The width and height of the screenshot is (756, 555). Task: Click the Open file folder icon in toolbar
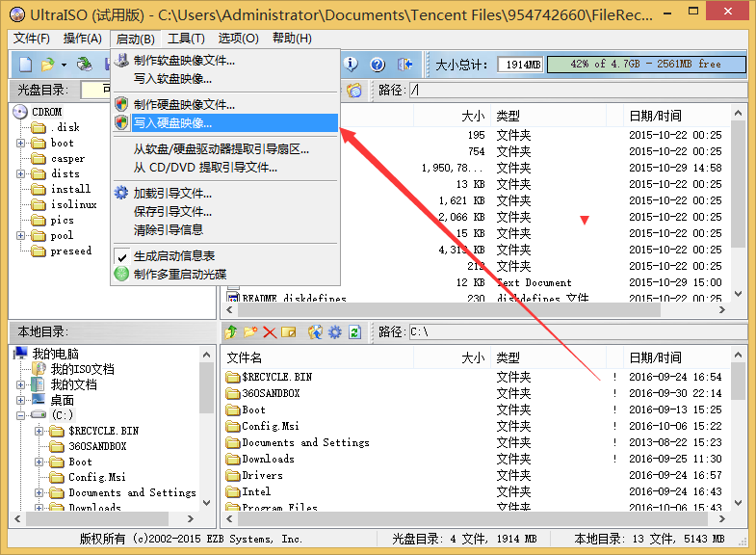pyautogui.click(x=47, y=65)
